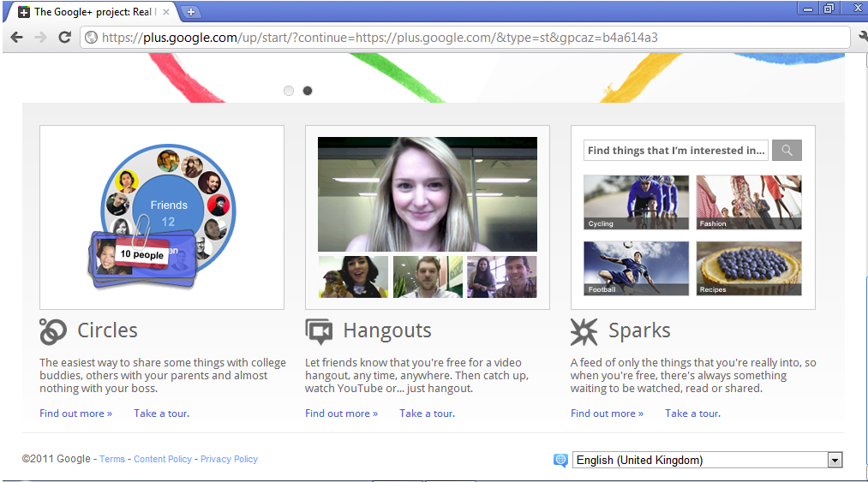Select the first carousel dot
Image resolution: width=868 pixels, height=482 pixels.
(289, 91)
